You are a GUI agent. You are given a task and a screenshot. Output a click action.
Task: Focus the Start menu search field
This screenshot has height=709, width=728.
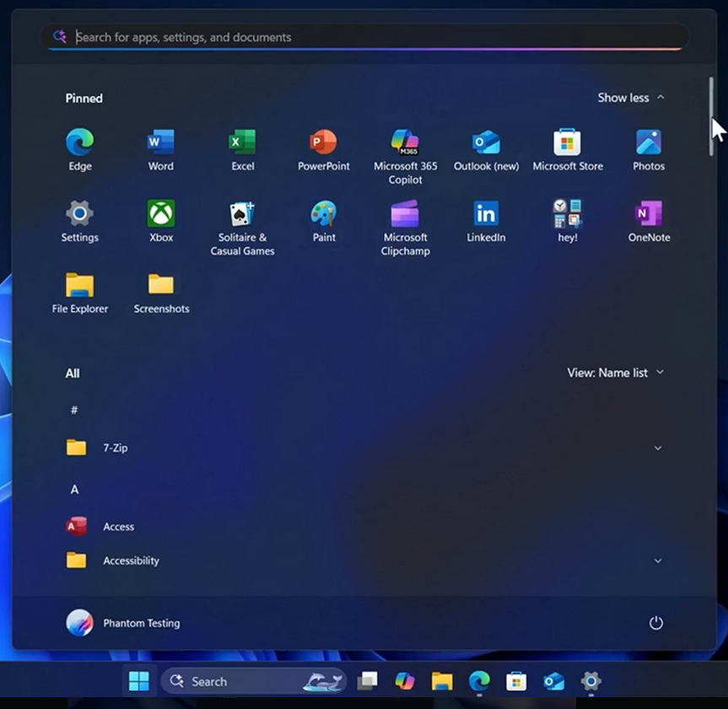click(x=364, y=37)
